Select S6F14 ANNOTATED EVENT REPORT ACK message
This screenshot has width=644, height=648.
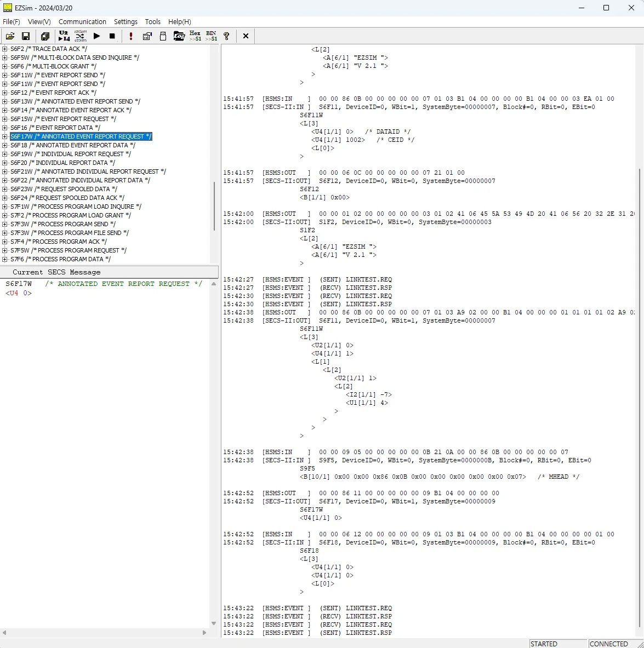click(x=71, y=110)
